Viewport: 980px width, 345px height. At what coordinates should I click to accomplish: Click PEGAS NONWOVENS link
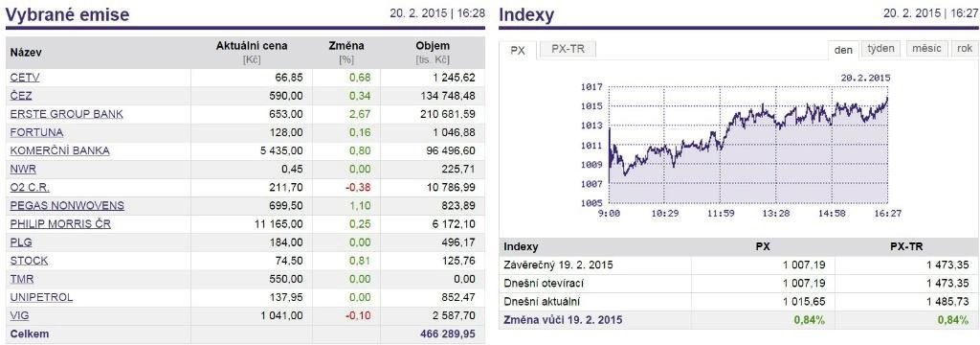tap(67, 205)
